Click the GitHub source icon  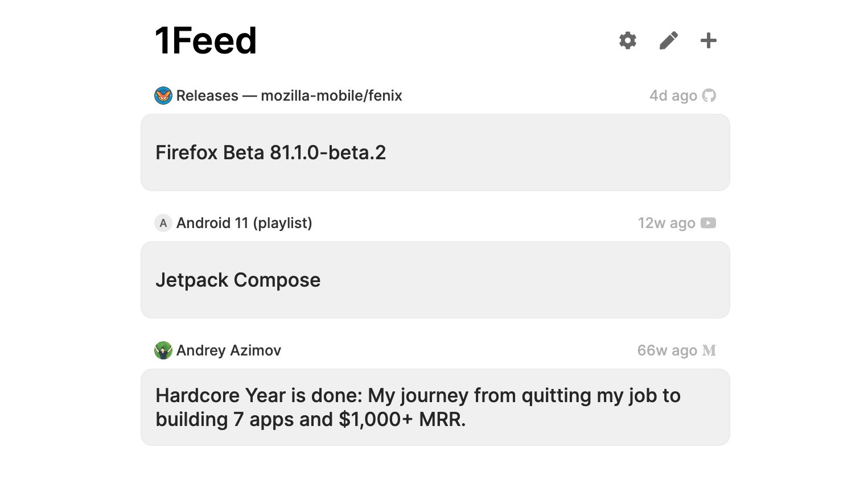(709, 96)
